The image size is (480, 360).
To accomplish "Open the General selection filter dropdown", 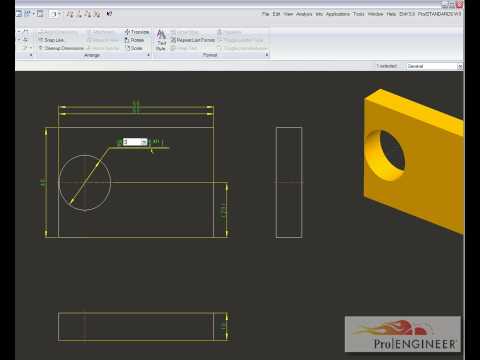I will click(435, 66).
